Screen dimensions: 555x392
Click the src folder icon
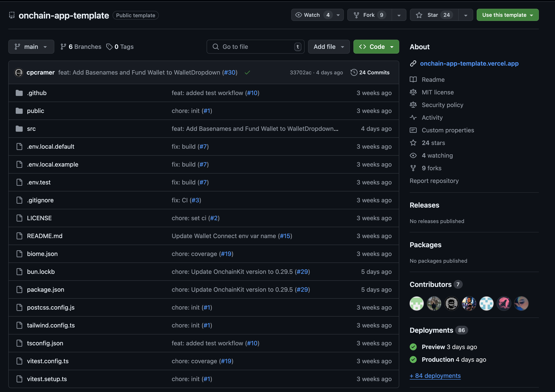19,129
